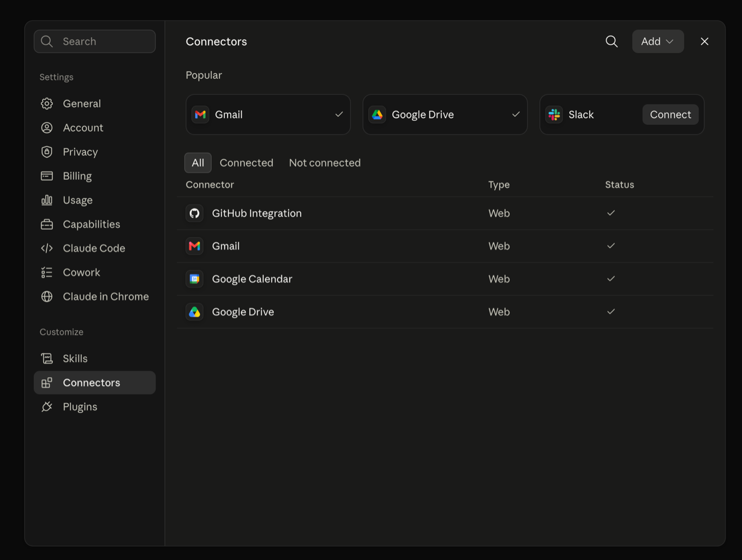742x560 pixels.
Task: Open the GitHub Integration connector row
Action: pyautogui.click(x=445, y=213)
